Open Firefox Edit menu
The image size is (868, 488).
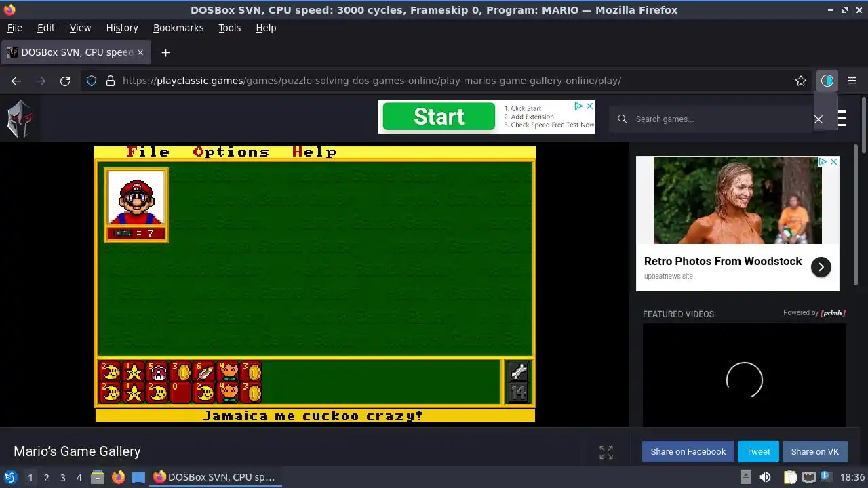[46, 28]
